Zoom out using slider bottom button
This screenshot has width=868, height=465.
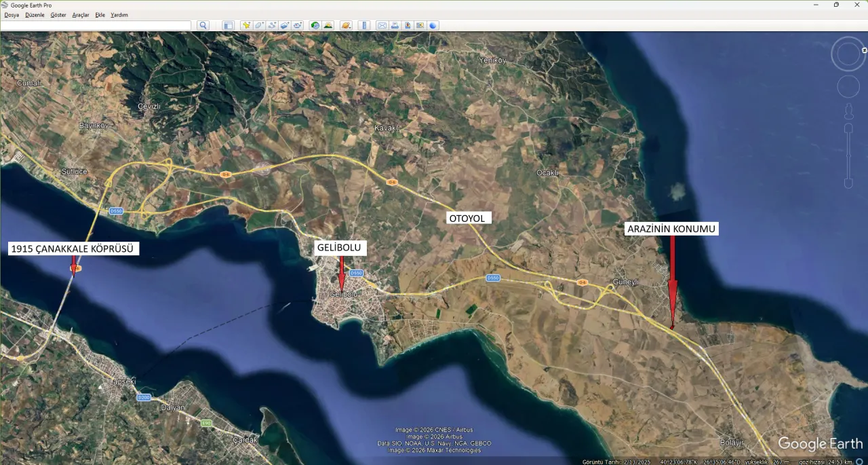point(848,183)
